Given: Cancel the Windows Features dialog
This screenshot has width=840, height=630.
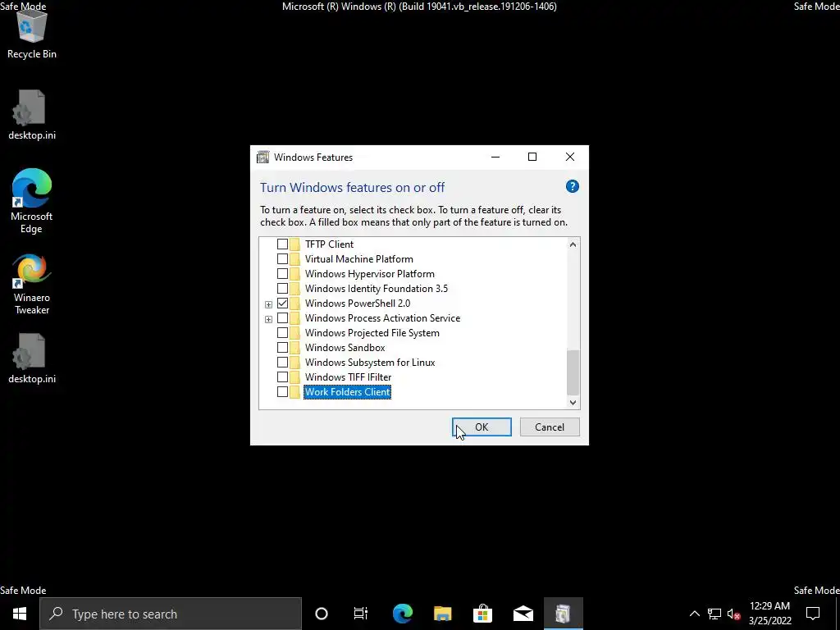Looking at the screenshot, I should (550, 427).
